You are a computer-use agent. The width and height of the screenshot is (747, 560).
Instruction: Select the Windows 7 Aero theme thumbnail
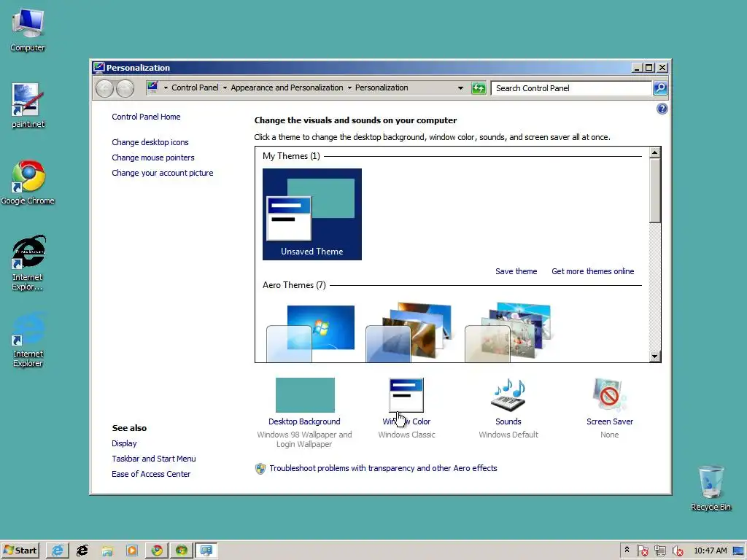pos(311,332)
